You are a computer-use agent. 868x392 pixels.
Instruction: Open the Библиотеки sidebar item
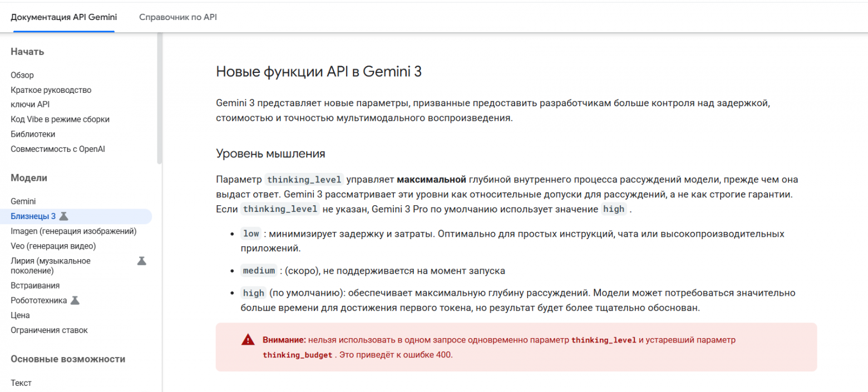pyautogui.click(x=33, y=134)
